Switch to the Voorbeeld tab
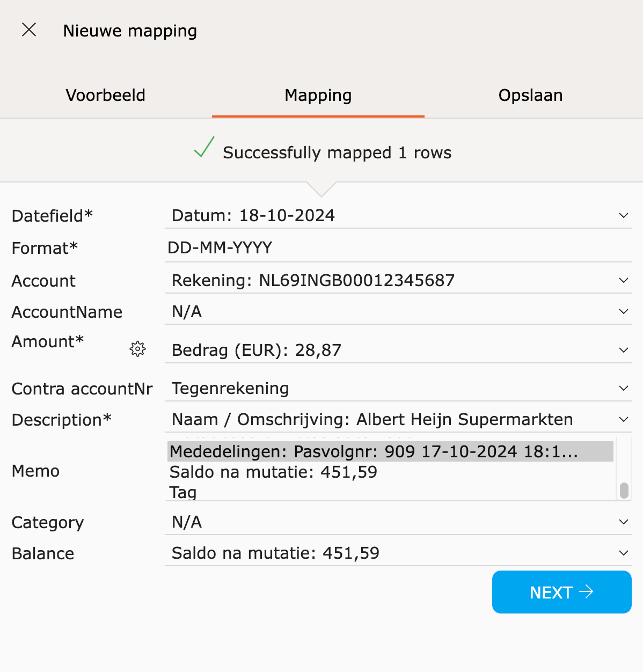 coord(106,95)
